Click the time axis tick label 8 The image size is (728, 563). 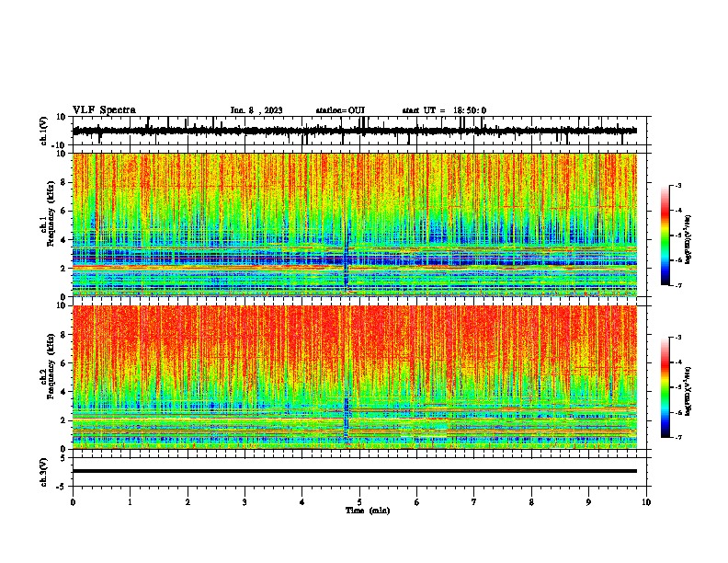(x=531, y=502)
